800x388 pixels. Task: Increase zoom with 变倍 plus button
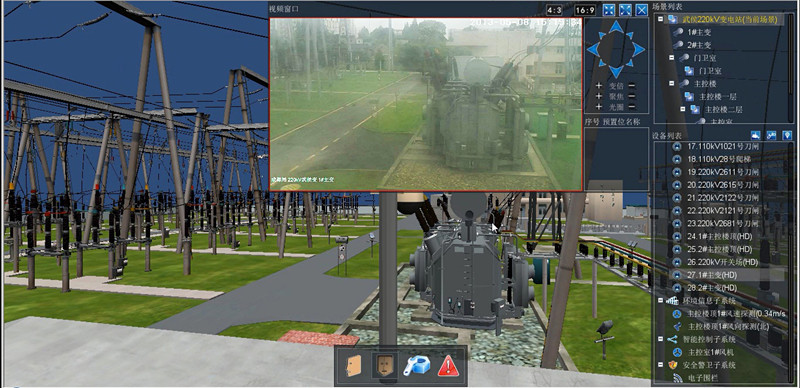(599, 85)
